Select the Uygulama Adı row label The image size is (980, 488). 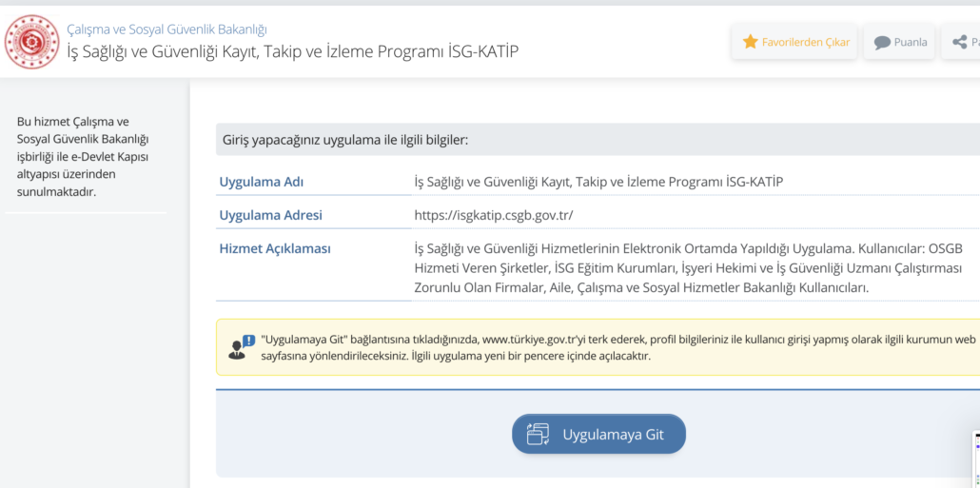(x=262, y=182)
